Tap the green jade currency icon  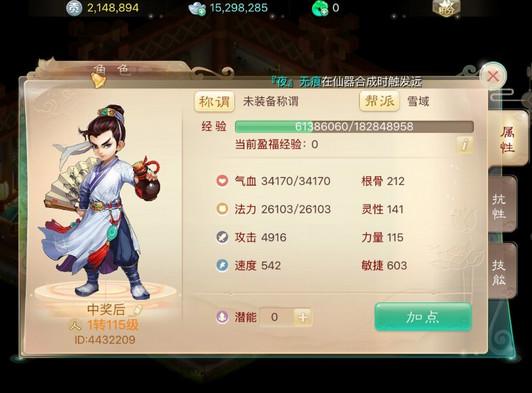[320, 8]
